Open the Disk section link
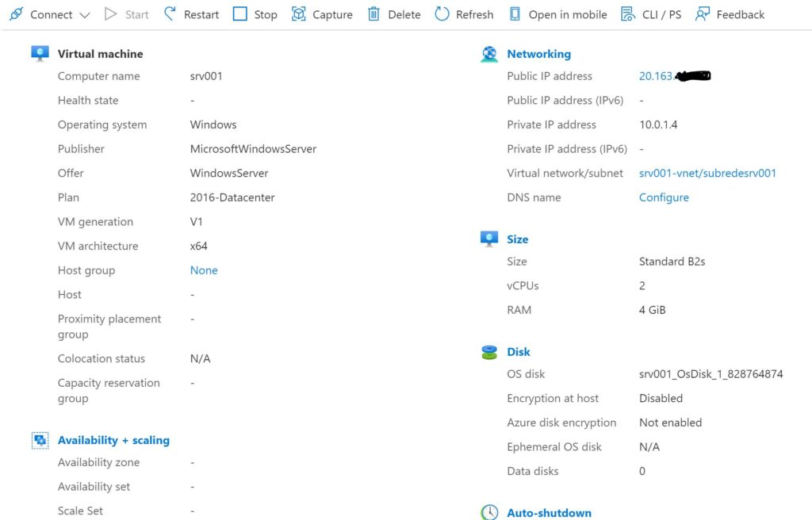This screenshot has height=520, width=812. (519, 352)
